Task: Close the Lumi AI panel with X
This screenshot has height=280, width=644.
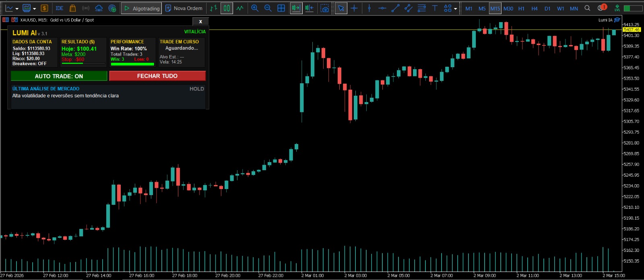Action: tap(200, 21)
